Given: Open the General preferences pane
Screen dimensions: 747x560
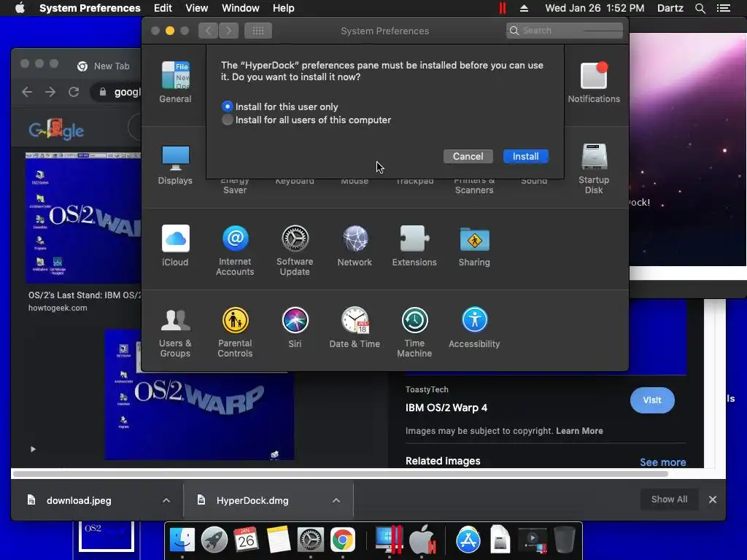Looking at the screenshot, I should [175, 82].
